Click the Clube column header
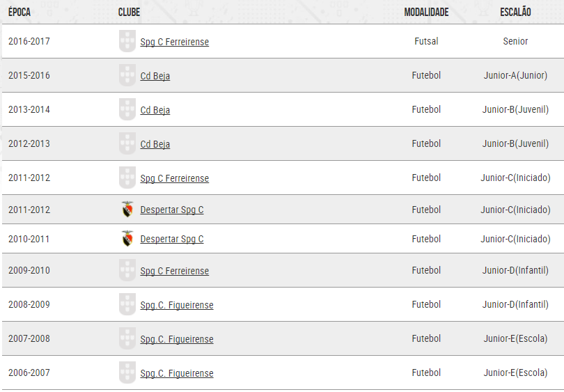This screenshot has width=564, height=392. [x=130, y=13]
